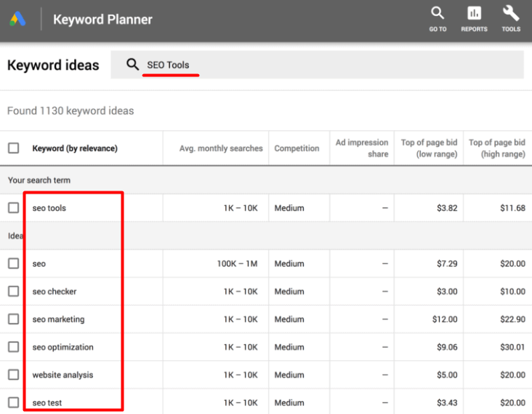Click the magnifier icon in search bar
This screenshot has height=414, width=532.
tap(132, 65)
